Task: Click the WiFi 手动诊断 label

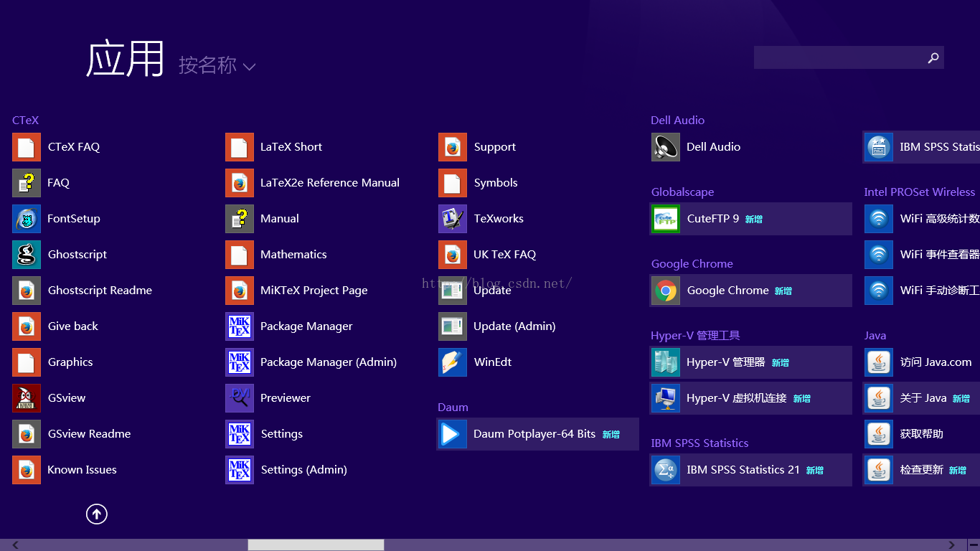Action: pos(940,291)
